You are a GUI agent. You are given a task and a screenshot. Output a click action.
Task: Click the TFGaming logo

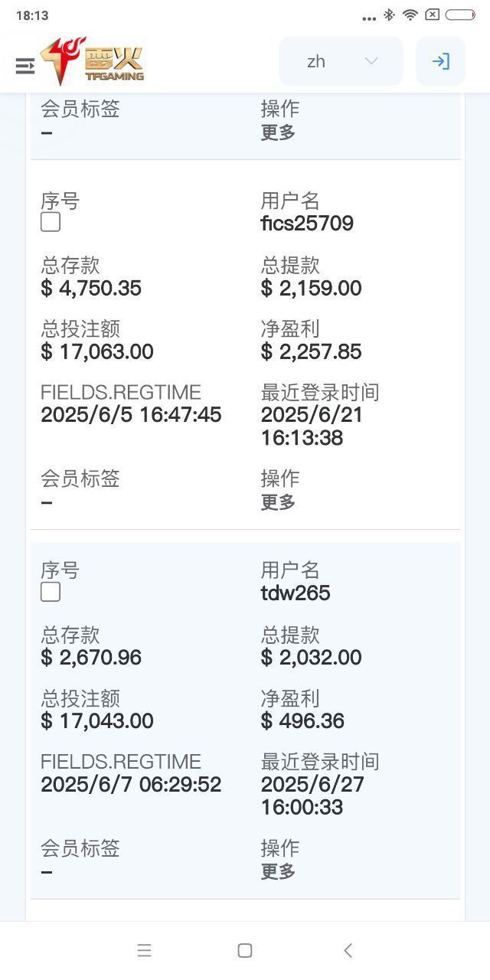[93, 62]
